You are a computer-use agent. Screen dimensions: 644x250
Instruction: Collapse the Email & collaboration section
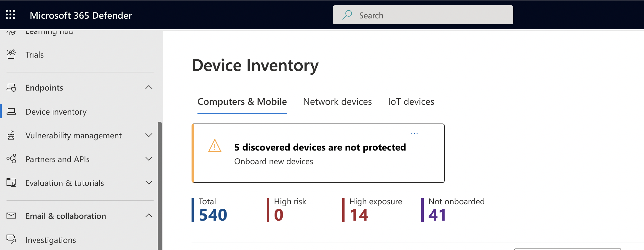pos(149,216)
